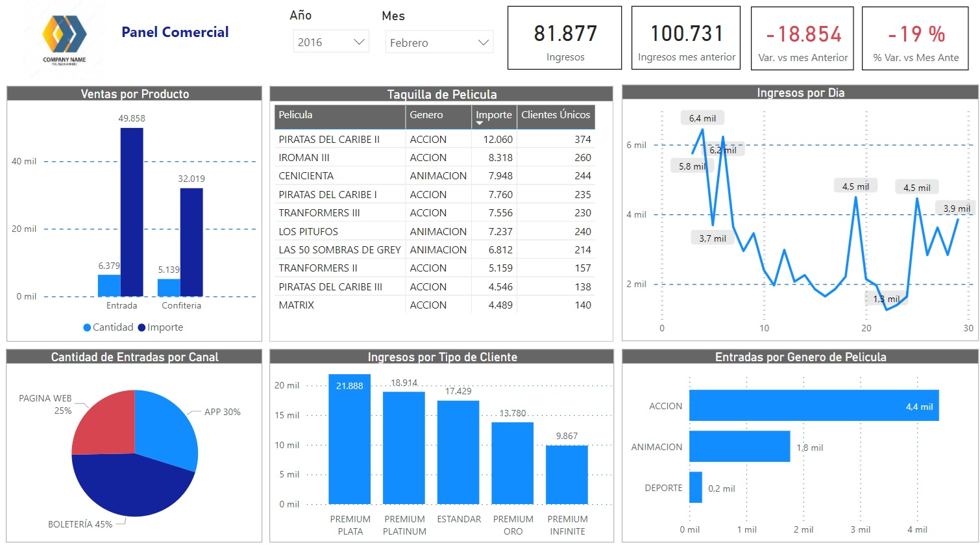Click the sort arrow under Importe column
This screenshot has height=545, width=980.
click(x=480, y=123)
